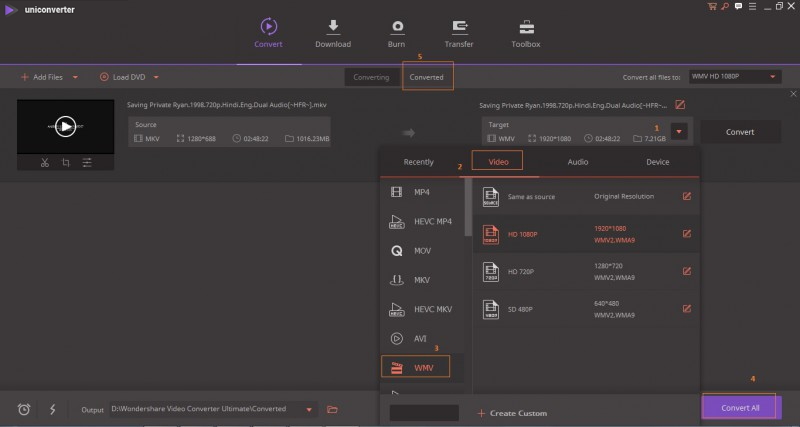Image resolution: width=800 pixels, height=427 pixels.
Task: Switch to the Converting tab
Action: point(371,78)
